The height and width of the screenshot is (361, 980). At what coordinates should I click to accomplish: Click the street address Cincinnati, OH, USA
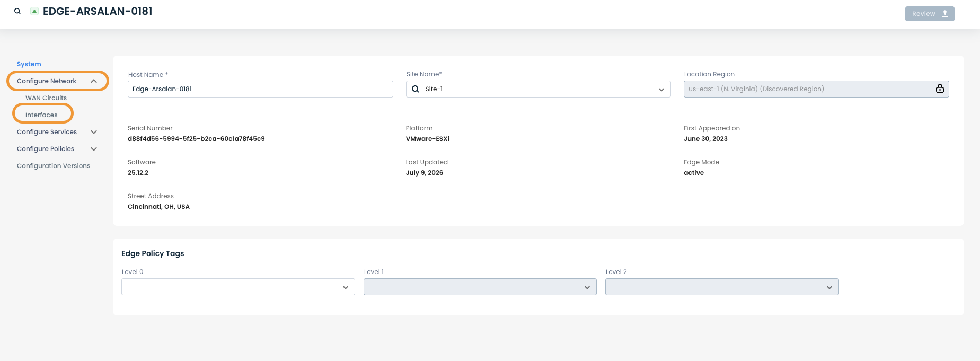pos(158,207)
